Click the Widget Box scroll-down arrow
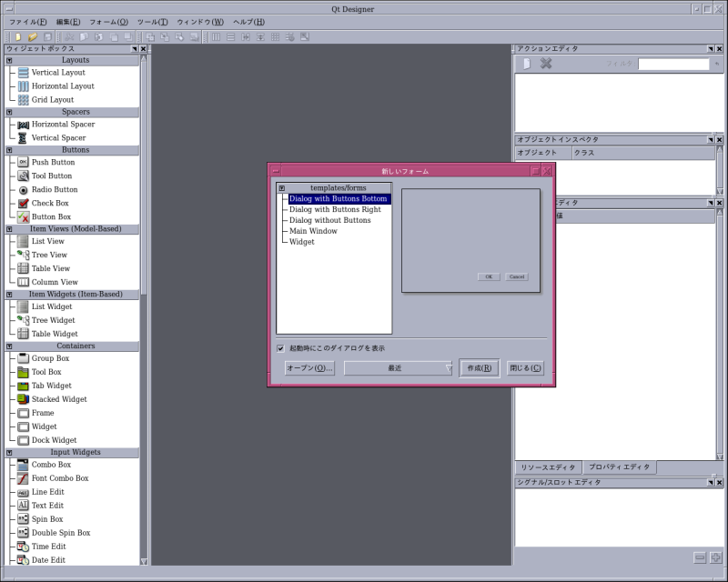Viewport: 728px width, 582px height. coord(144,561)
